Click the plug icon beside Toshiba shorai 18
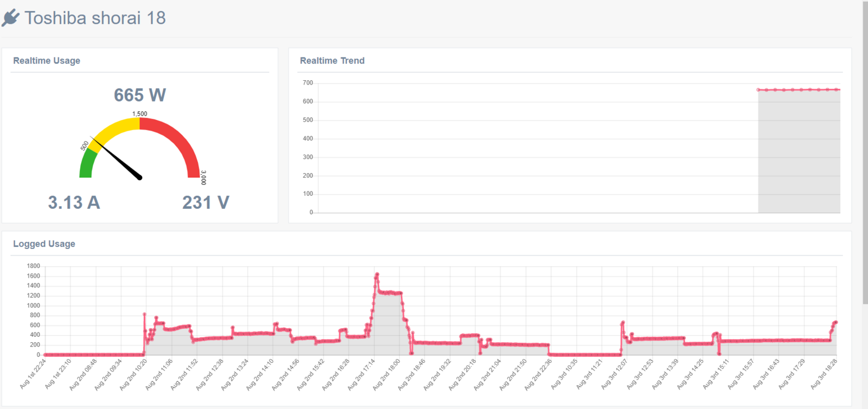868x409 pixels. (10, 18)
